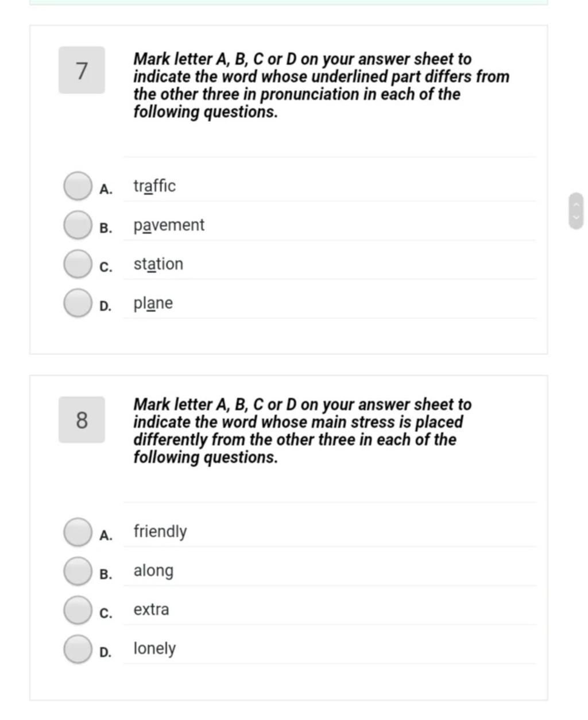Click the word friendly answer text
This screenshot has height=720, width=588.
[160, 532]
